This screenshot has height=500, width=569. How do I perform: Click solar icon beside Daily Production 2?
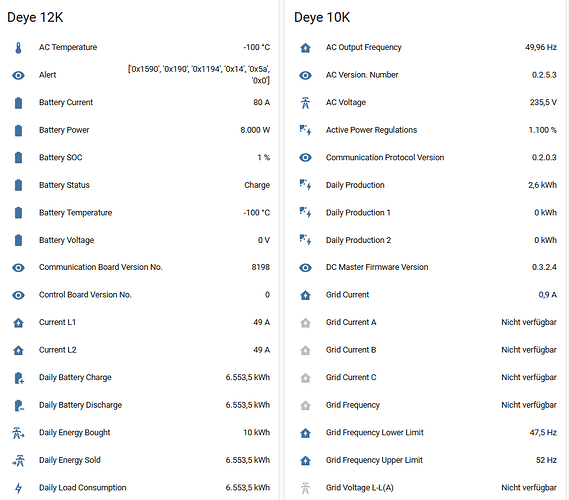(306, 240)
